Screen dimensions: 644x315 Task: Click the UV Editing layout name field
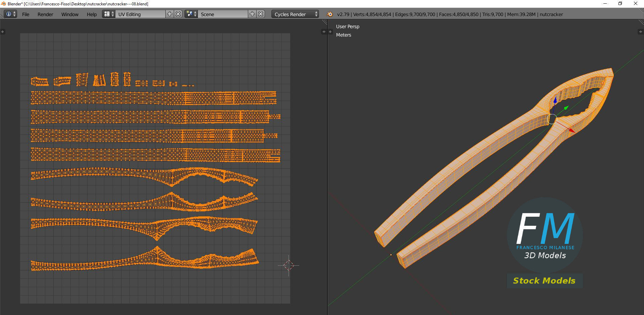click(140, 14)
